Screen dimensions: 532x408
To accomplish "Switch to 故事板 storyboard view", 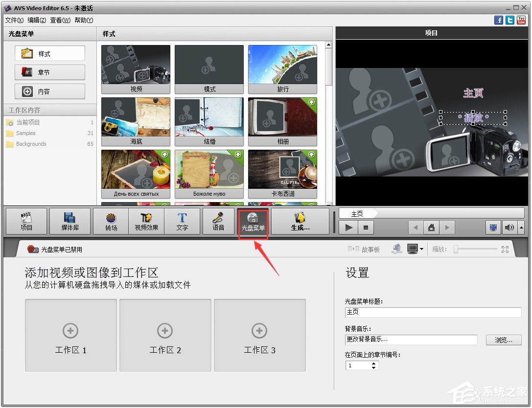I will [x=364, y=249].
